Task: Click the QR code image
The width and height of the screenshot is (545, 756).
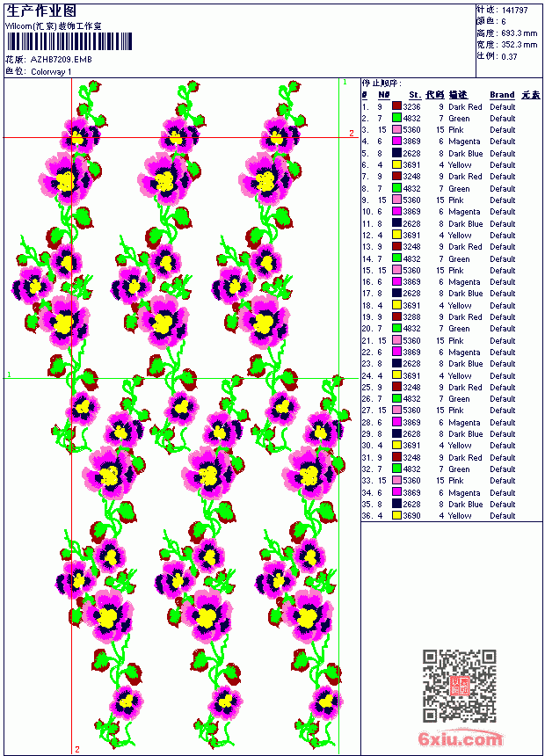Action: [x=460, y=686]
